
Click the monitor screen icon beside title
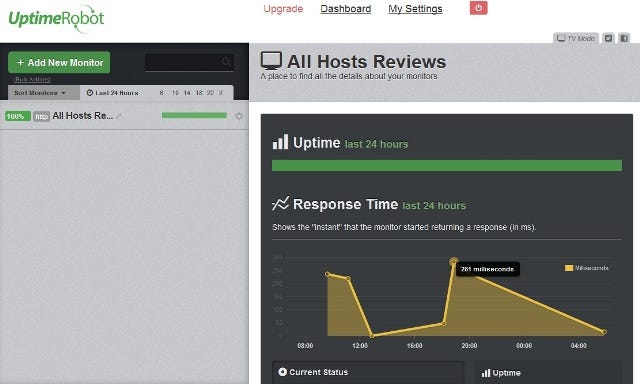(271, 61)
